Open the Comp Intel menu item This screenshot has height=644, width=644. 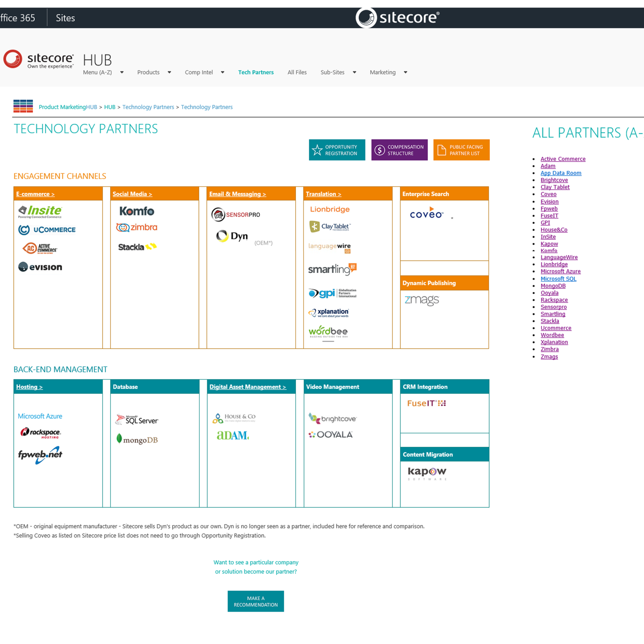[199, 72]
